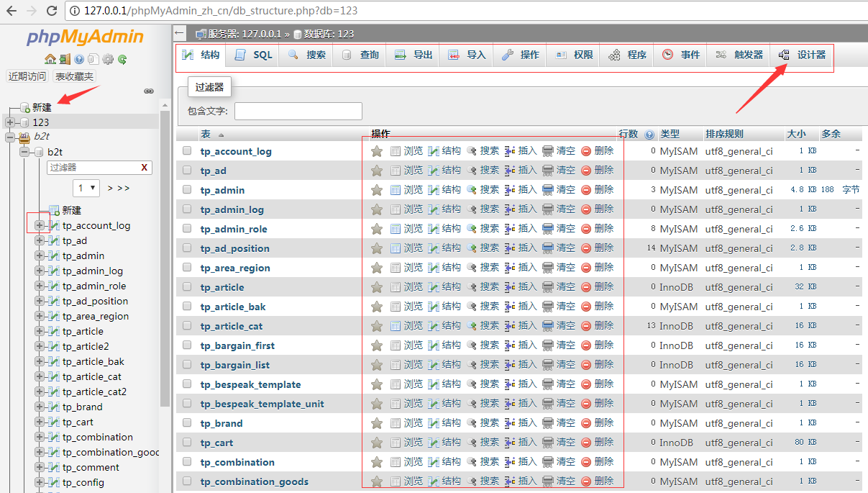Tick the checkbox for tp_cart
The height and width of the screenshot is (493, 868).
click(x=186, y=443)
